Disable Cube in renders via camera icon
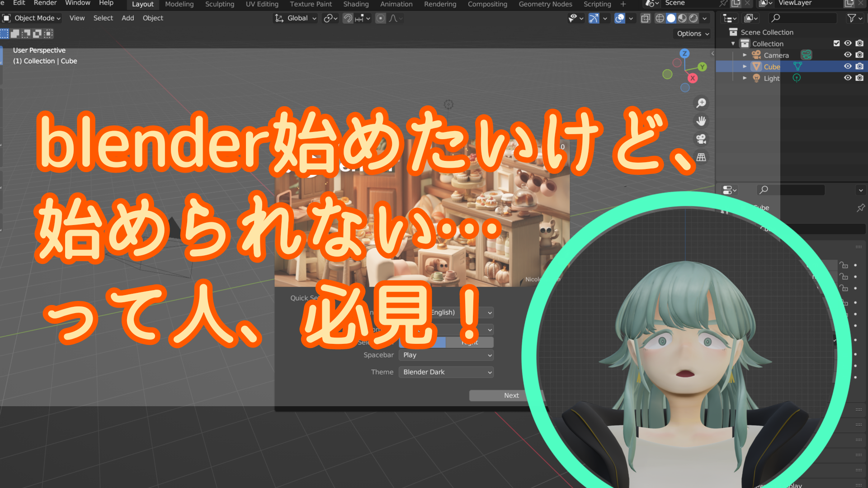Screen dimensions: 868x488 coord(859,66)
